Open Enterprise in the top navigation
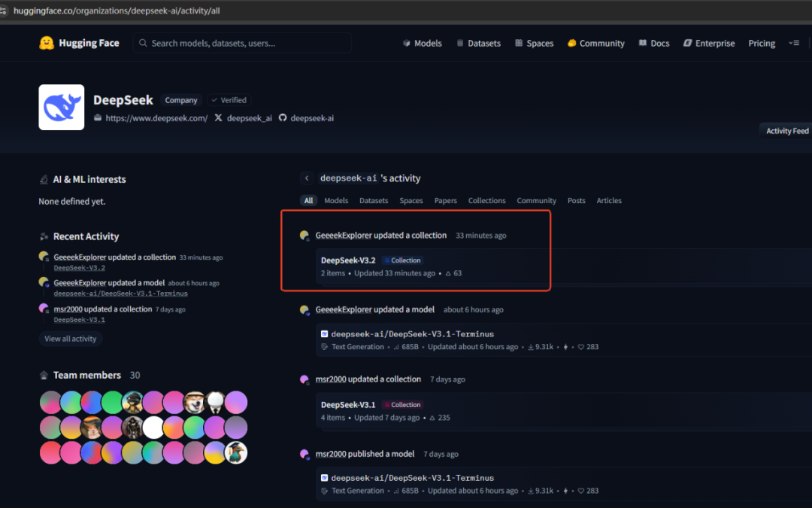812x508 pixels. coord(709,44)
